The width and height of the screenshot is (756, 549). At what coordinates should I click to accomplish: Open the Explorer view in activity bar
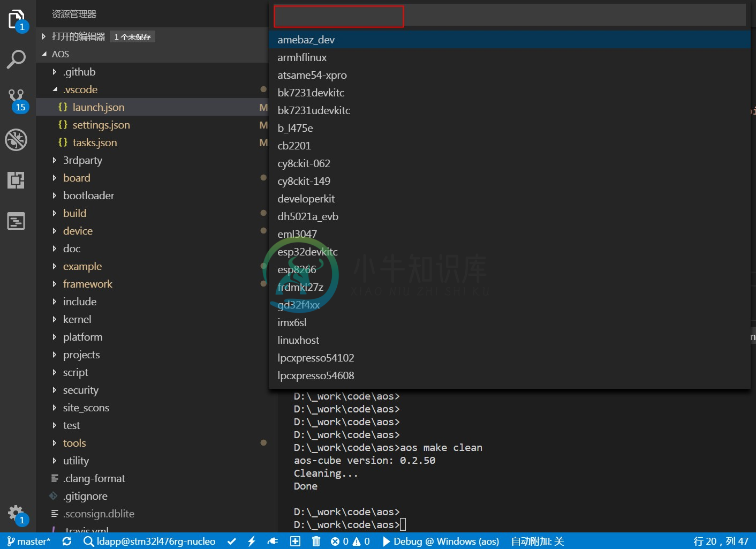pos(17,20)
